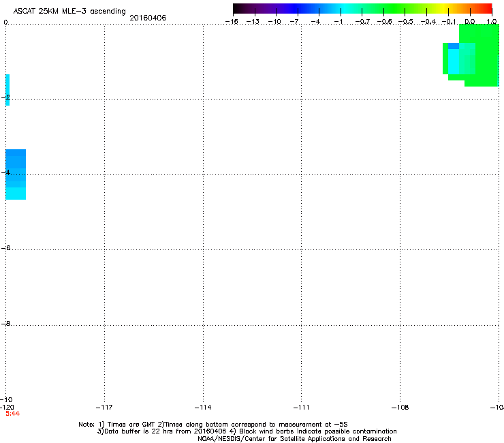The width and height of the screenshot is (504, 443).
Task: Click the blue data block near latitude -4
Action: [x=16, y=174]
